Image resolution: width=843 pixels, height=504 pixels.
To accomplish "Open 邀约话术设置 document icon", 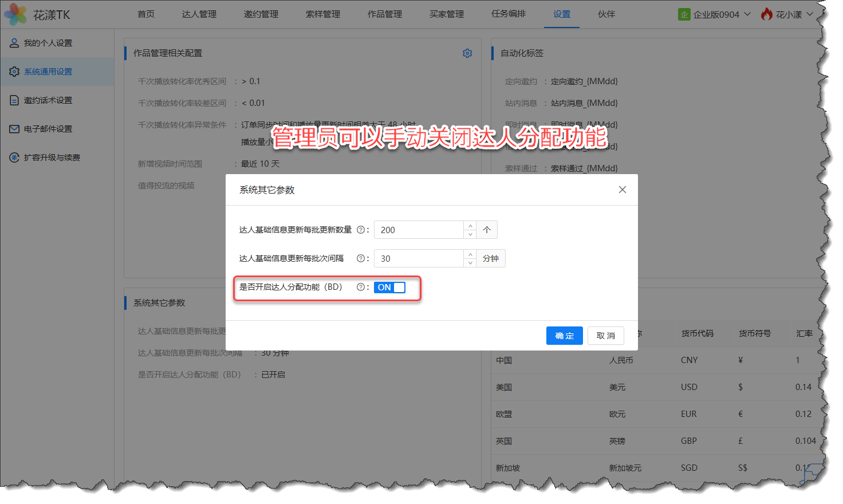I will (x=14, y=100).
